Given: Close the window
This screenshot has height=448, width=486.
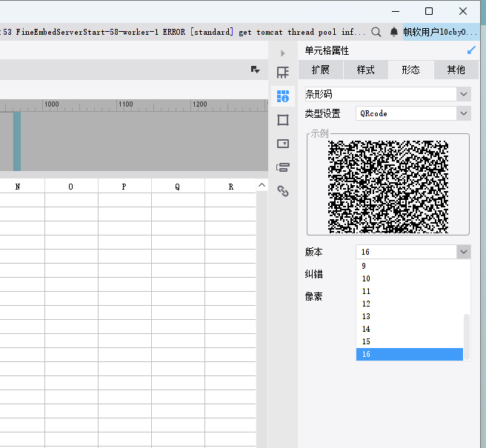Looking at the screenshot, I should click(x=463, y=11).
